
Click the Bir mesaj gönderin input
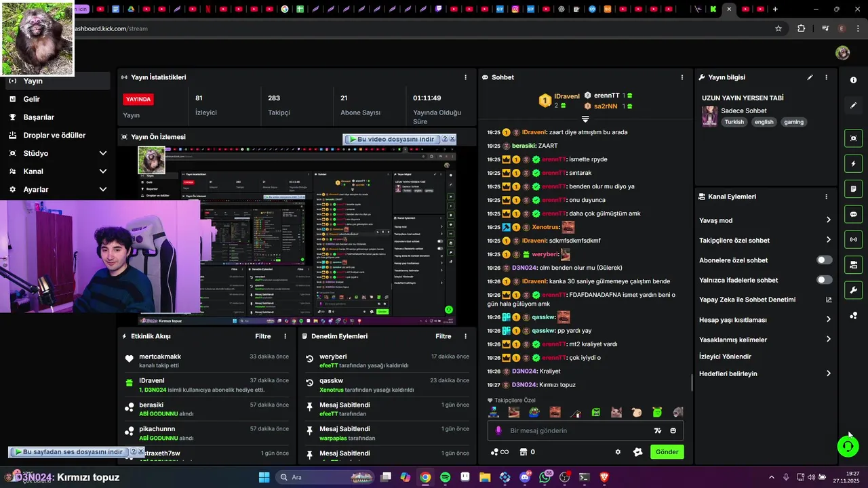(585, 430)
